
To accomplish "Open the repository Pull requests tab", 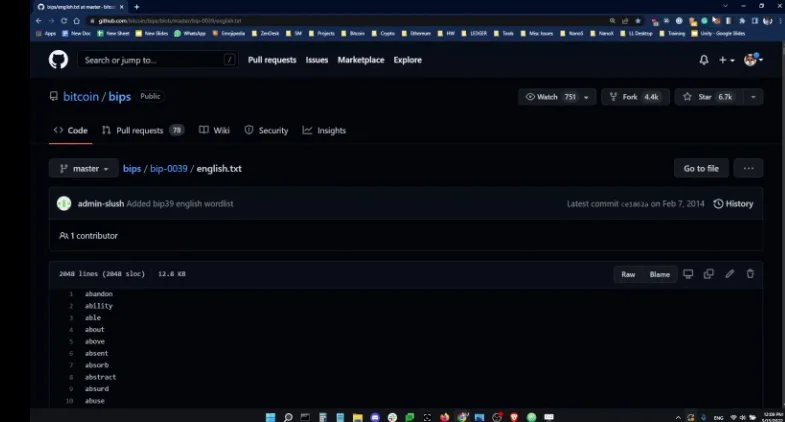I will 143,130.
